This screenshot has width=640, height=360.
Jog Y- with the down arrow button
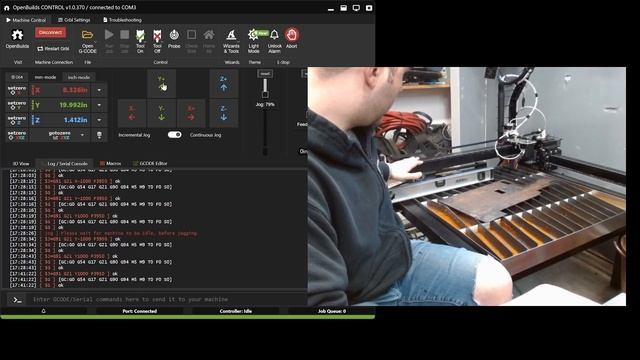162,113
